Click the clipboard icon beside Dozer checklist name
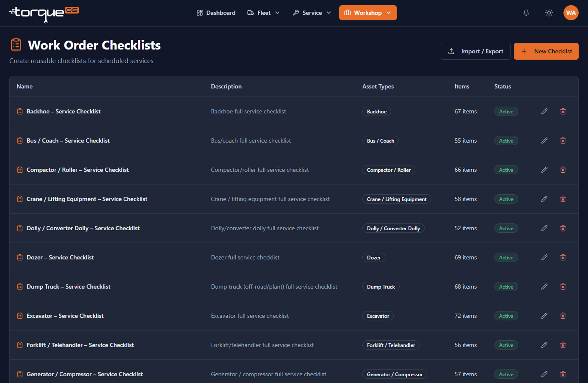 20,257
